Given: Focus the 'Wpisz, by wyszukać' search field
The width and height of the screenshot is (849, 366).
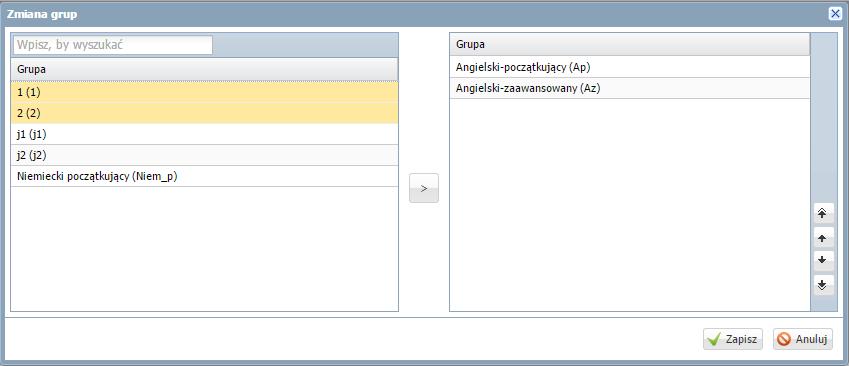Looking at the screenshot, I should point(113,45).
